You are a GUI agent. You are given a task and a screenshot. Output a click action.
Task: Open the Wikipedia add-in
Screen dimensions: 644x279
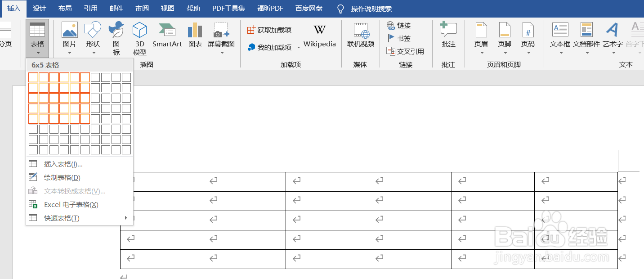[319, 36]
